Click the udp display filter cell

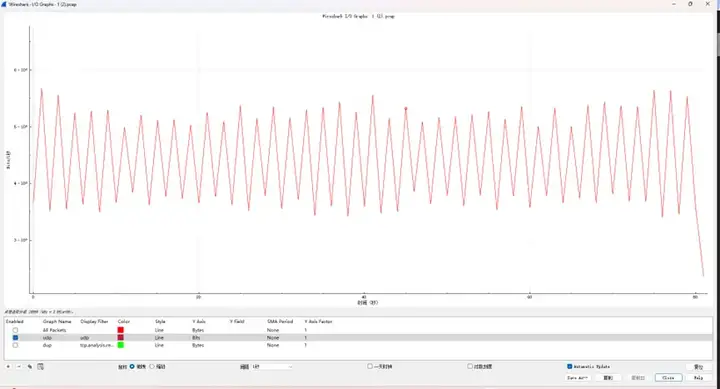(84, 338)
